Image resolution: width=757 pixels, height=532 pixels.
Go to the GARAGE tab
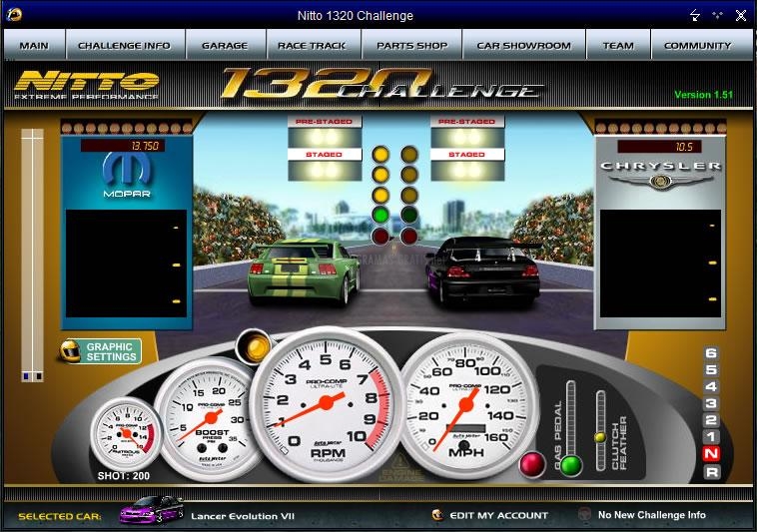click(226, 45)
